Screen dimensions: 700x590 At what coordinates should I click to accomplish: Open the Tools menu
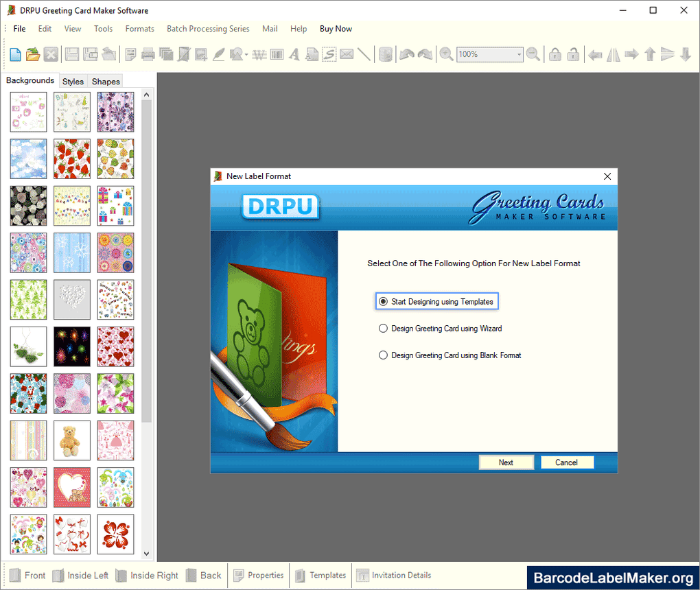[103, 29]
